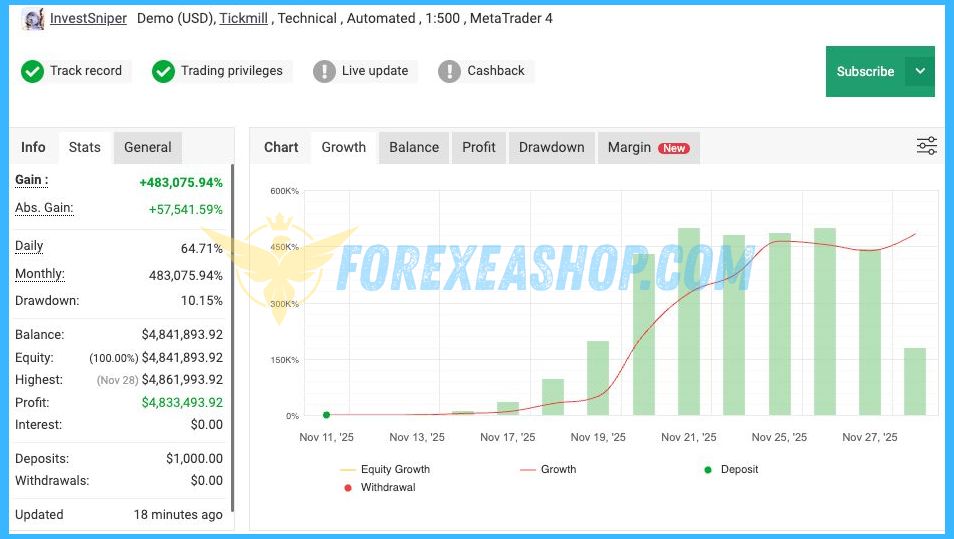Click the green Trading privileges checkmark icon

tap(163, 71)
